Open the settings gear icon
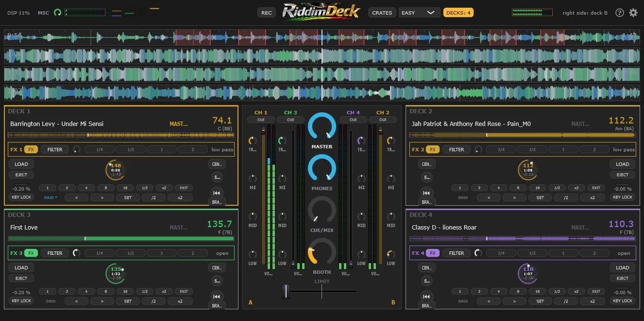 (x=633, y=13)
